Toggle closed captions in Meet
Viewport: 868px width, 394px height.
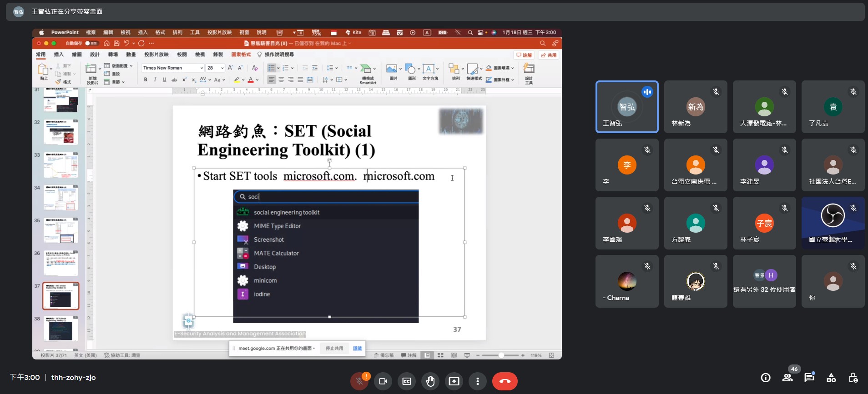point(407,381)
